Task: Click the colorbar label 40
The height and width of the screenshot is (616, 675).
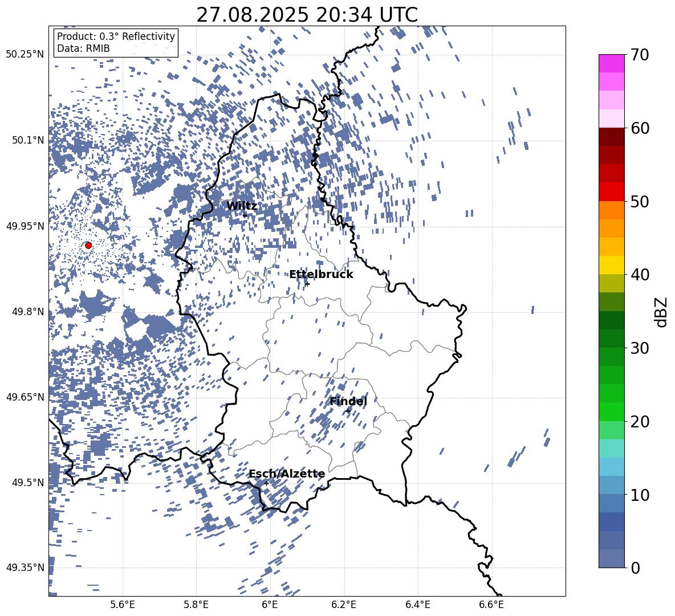Action: 640,275
